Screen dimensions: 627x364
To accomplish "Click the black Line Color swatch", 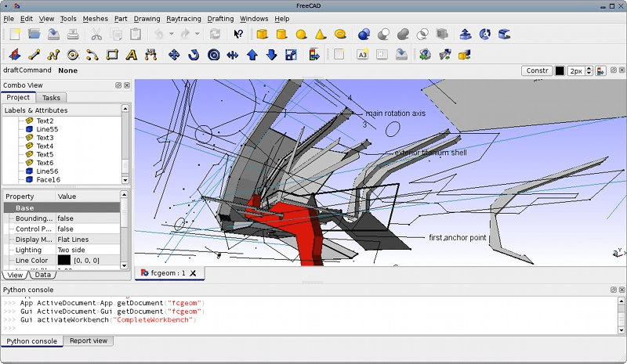I will (63, 260).
